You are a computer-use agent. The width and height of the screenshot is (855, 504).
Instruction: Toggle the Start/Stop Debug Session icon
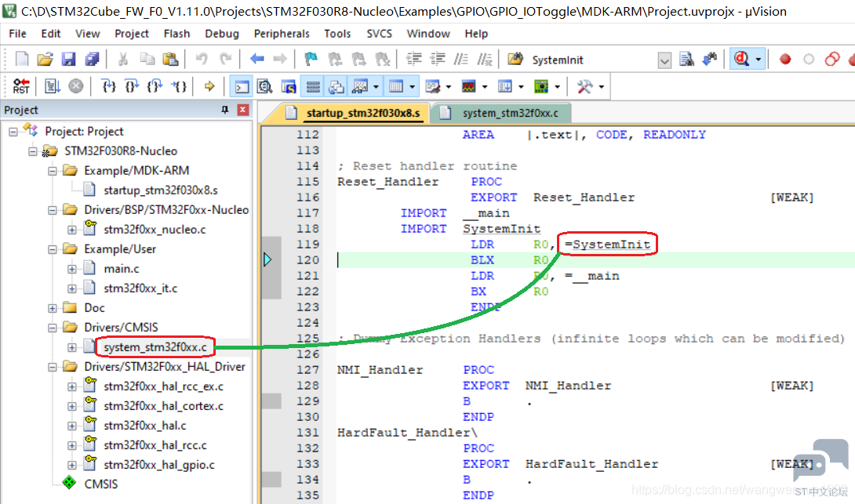(741, 59)
